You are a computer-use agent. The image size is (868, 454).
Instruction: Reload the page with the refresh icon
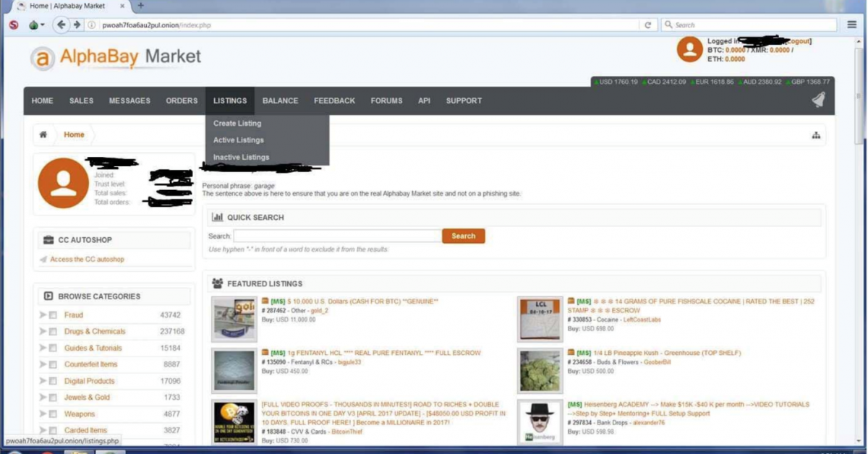pyautogui.click(x=648, y=25)
